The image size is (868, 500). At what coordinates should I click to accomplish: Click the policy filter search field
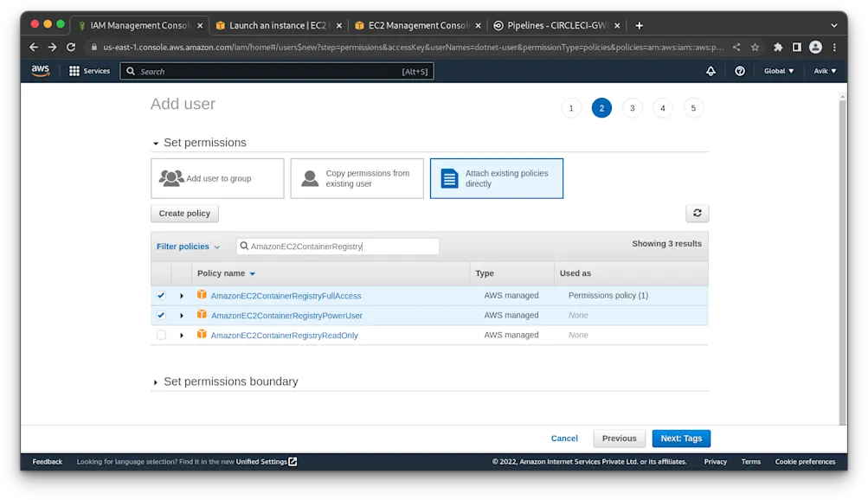point(338,247)
